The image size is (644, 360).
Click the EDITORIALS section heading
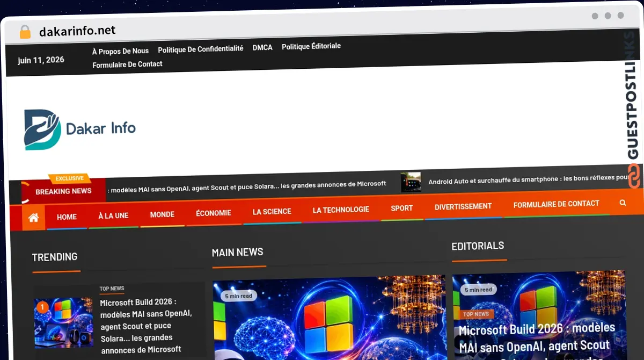478,246
